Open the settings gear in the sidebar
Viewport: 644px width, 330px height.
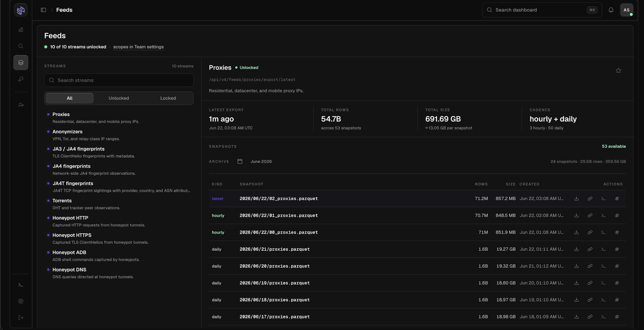(x=21, y=301)
